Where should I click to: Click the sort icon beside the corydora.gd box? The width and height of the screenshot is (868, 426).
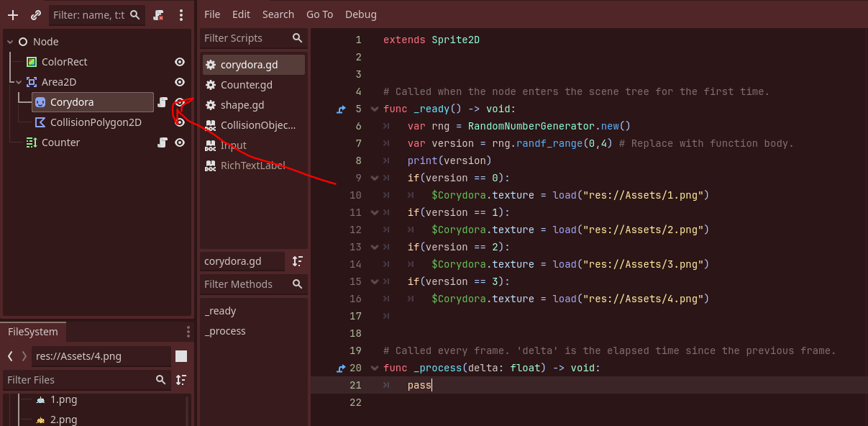(297, 261)
